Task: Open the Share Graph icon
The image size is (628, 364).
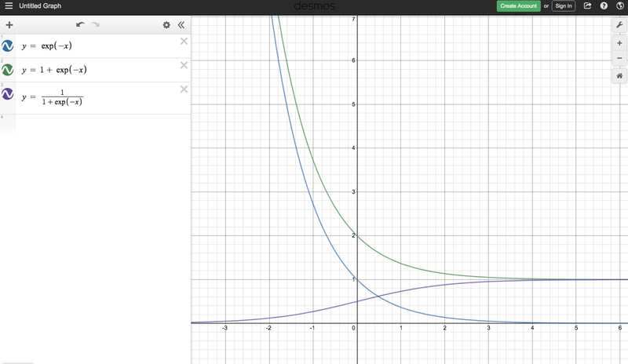Action: [587, 5]
